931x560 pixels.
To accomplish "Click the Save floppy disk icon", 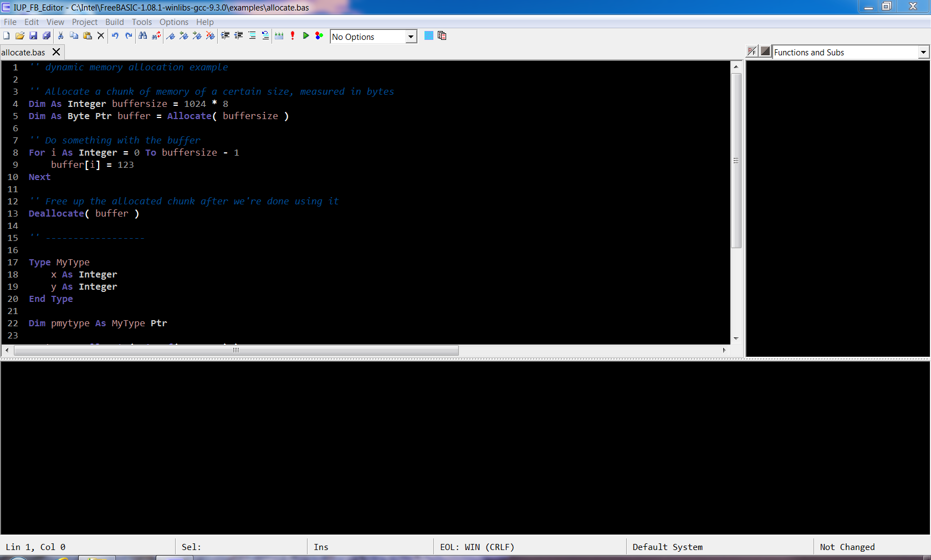I will pyautogui.click(x=33, y=35).
